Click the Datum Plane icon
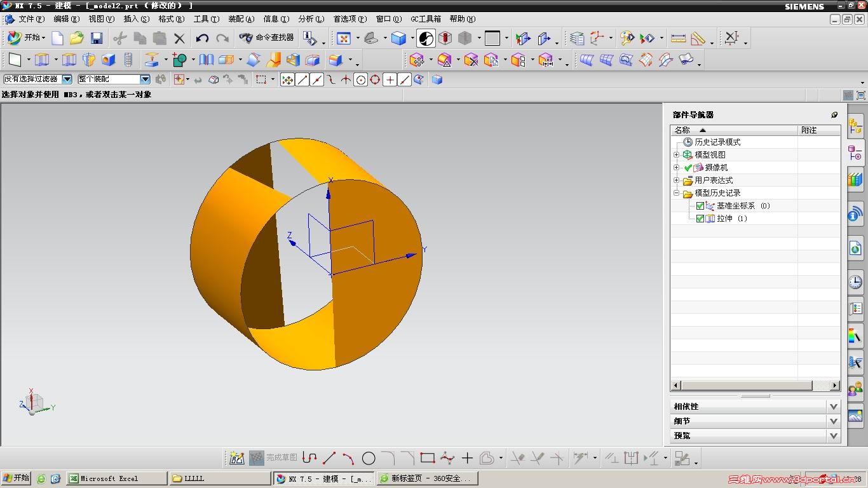868x488 pixels. pyautogui.click(x=15, y=60)
